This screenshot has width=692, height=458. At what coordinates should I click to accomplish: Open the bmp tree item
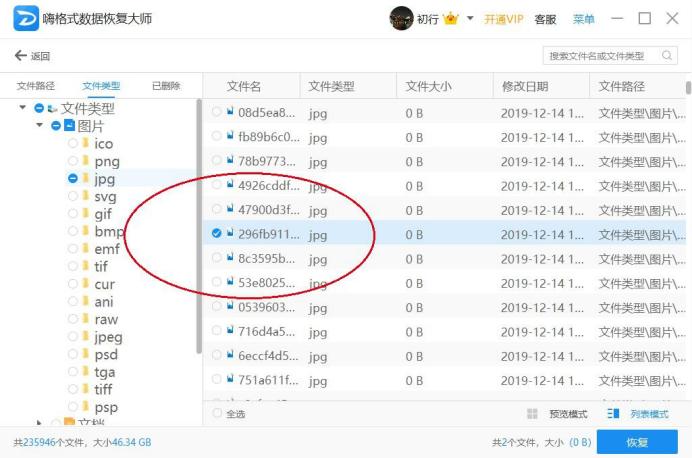[x=109, y=231]
